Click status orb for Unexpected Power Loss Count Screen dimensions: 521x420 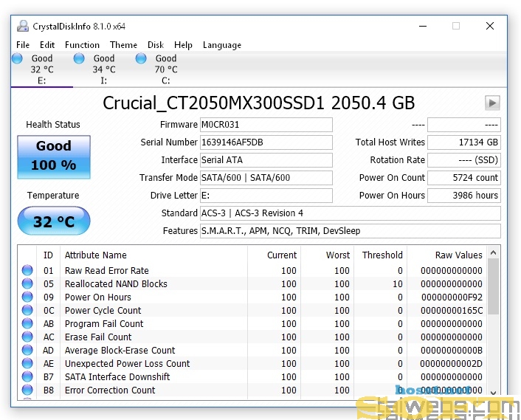(x=27, y=363)
